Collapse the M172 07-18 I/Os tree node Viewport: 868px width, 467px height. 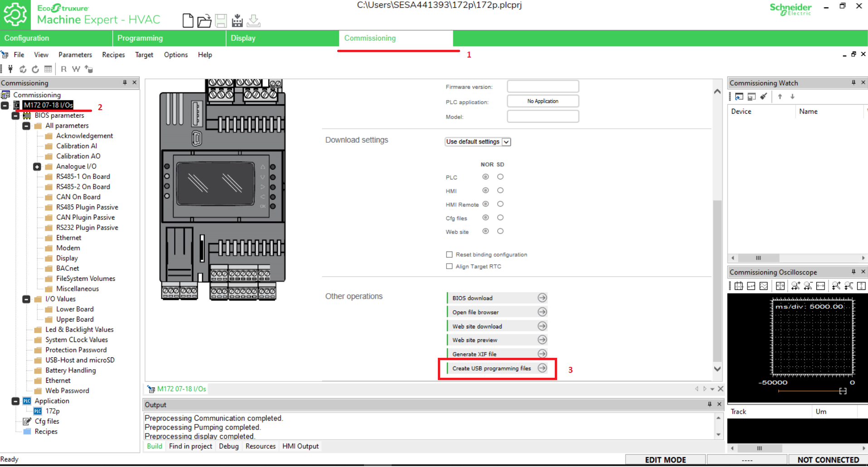pos(5,105)
